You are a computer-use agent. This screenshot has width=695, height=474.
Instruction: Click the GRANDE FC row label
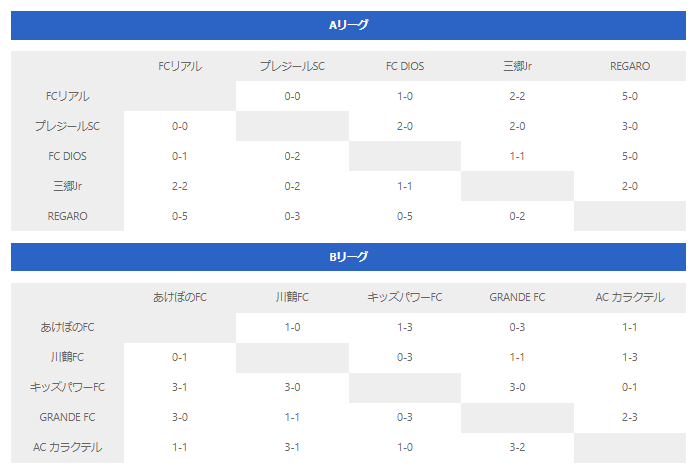pyautogui.click(x=67, y=417)
